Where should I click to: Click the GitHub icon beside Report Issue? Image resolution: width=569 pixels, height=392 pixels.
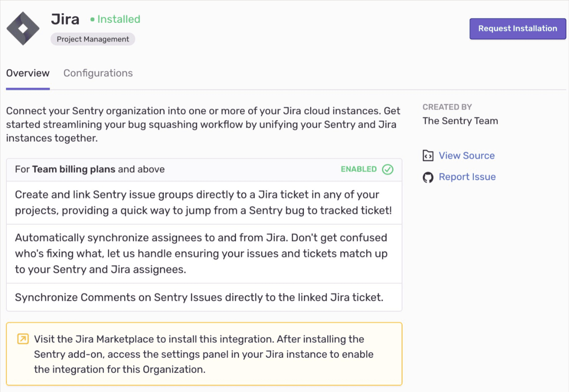pos(428,177)
